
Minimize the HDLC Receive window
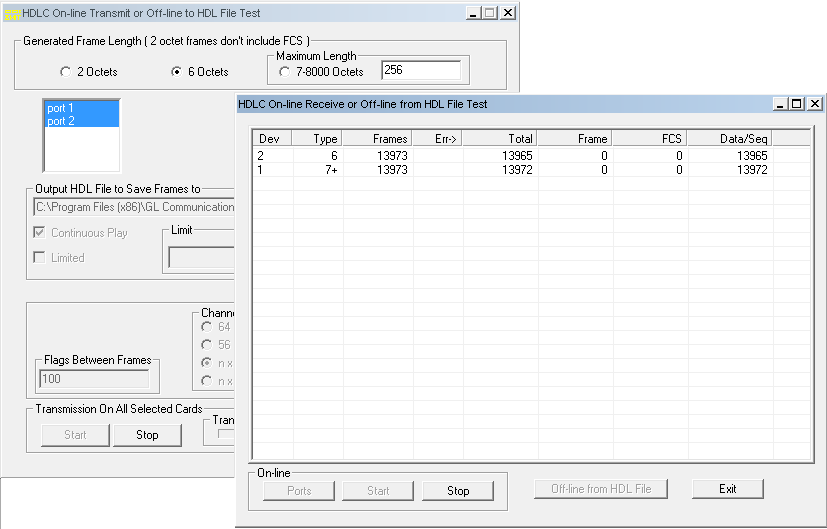[780, 104]
